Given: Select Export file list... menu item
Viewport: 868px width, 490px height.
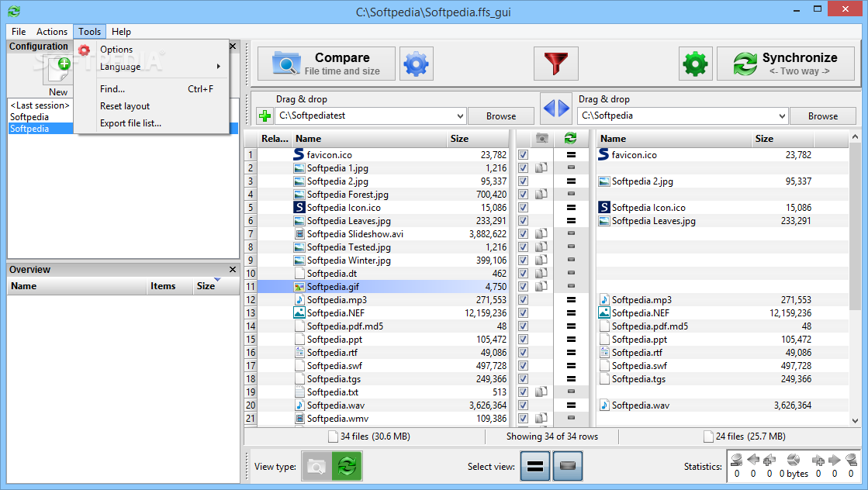Looking at the screenshot, I should [x=152, y=123].
